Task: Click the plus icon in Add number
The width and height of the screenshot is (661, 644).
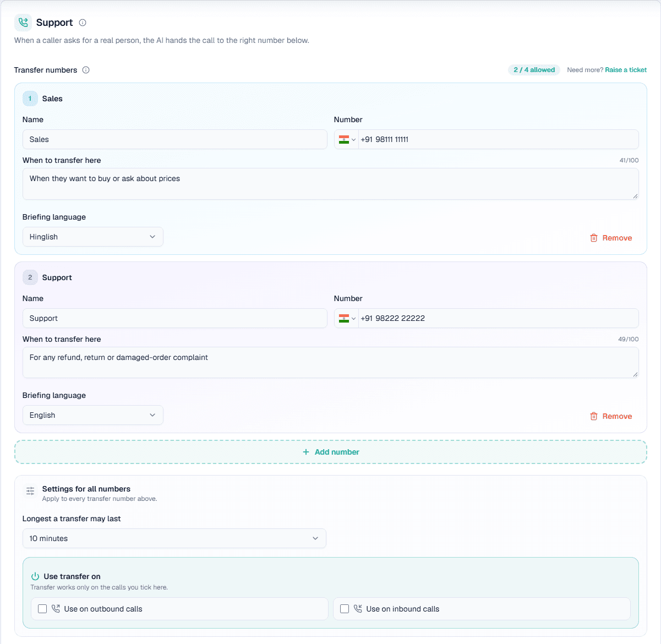Action: point(306,452)
